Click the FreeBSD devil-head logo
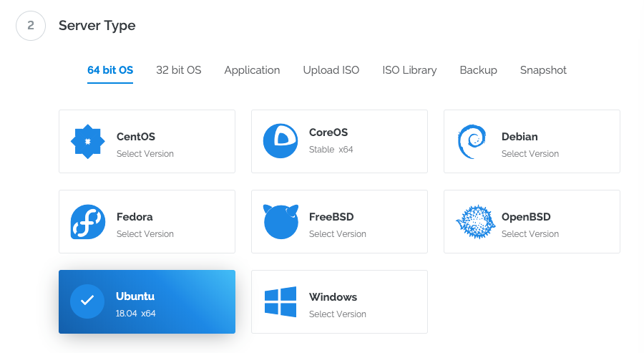 (x=280, y=221)
